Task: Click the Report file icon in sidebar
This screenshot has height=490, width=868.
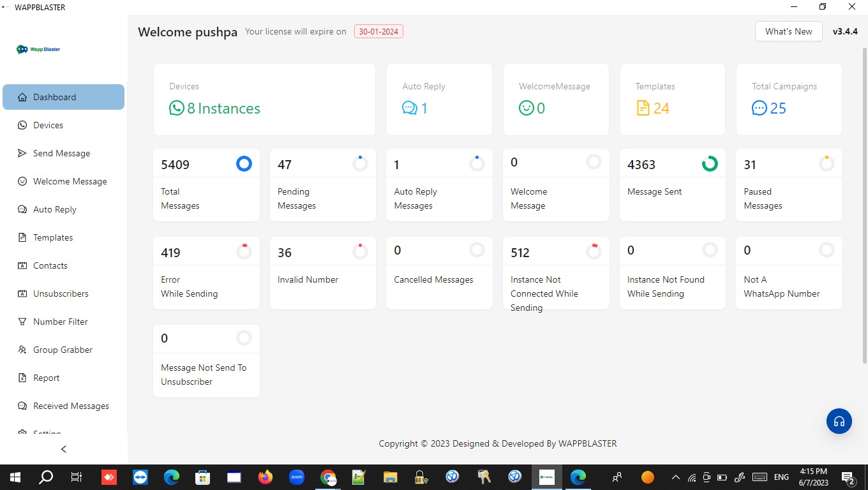Action: pyautogui.click(x=22, y=378)
